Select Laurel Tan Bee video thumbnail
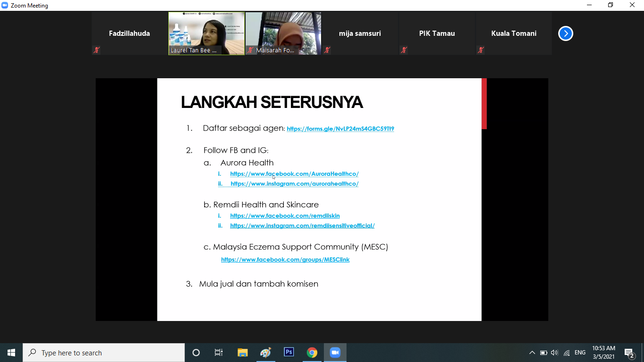 (206, 33)
